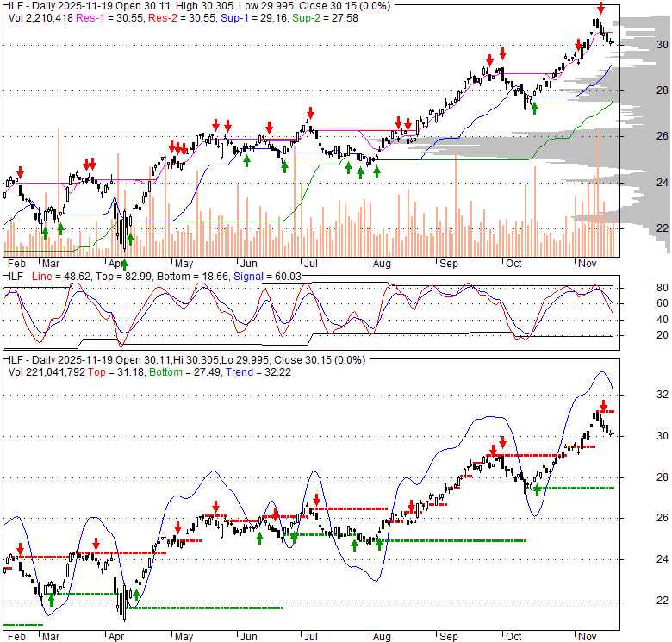This screenshot has width=672, height=642.
Task: Click the 40 level on oscillator axis
Action: [x=663, y=320]
